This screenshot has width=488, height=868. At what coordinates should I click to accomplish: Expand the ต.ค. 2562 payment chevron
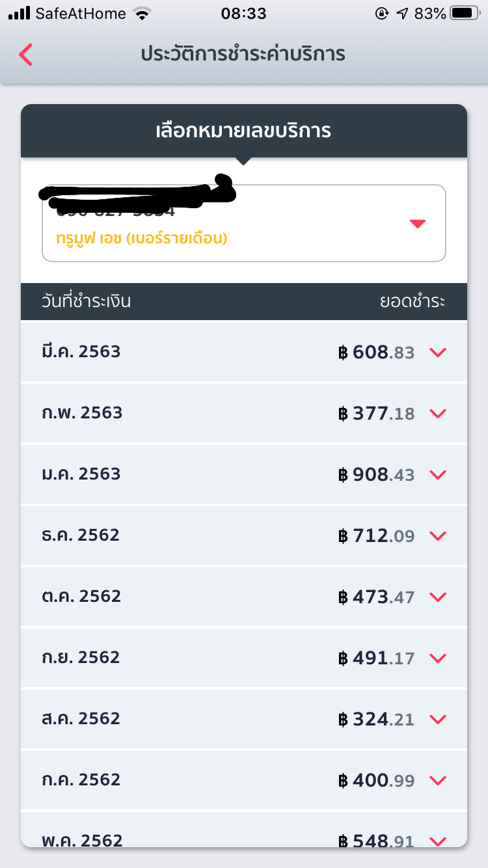point(438,597)
